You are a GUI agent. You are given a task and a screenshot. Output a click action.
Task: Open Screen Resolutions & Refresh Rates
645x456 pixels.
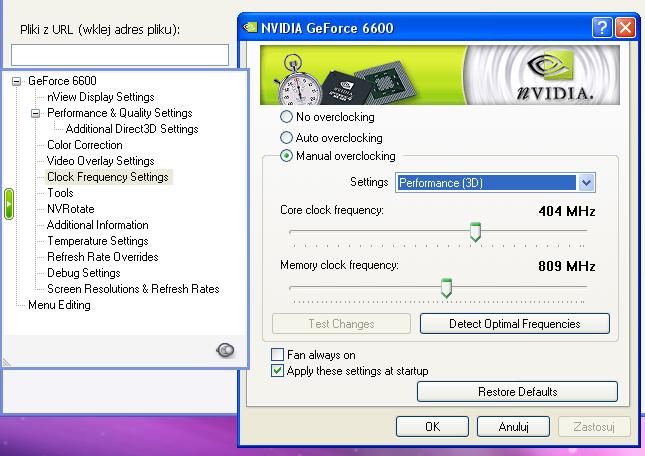pyautogui.click(x=133, y=289)
